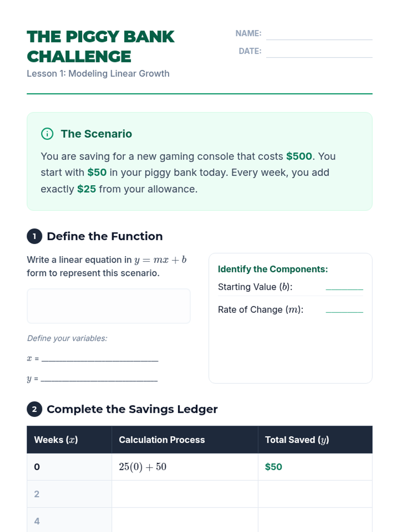Image resolution: width=399 pixels, height=532 pixels.
Task: Click the Calculation Process column header
Action: (162, 440)
